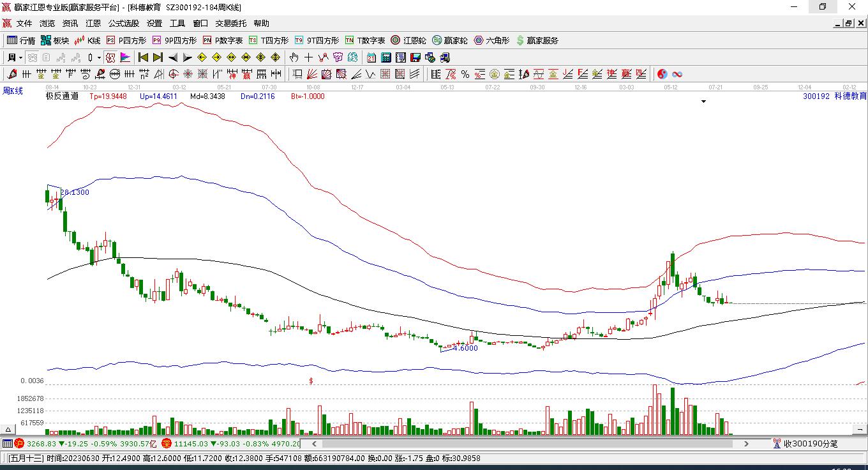This screenshot has height=470, width=868.
Task: Click the horizontal scrollbar left arrow
Action: pyautogui.click(x=313, y=444)
